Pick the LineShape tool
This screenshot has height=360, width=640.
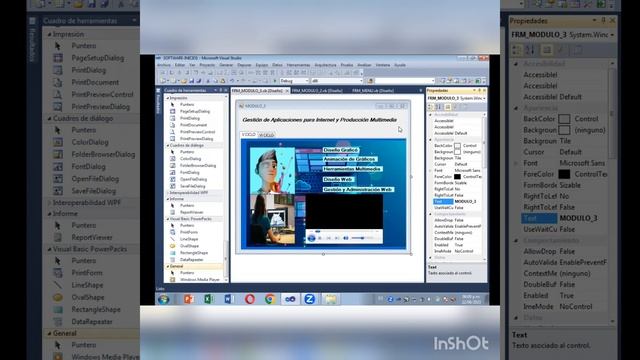(x=189, y=239)
